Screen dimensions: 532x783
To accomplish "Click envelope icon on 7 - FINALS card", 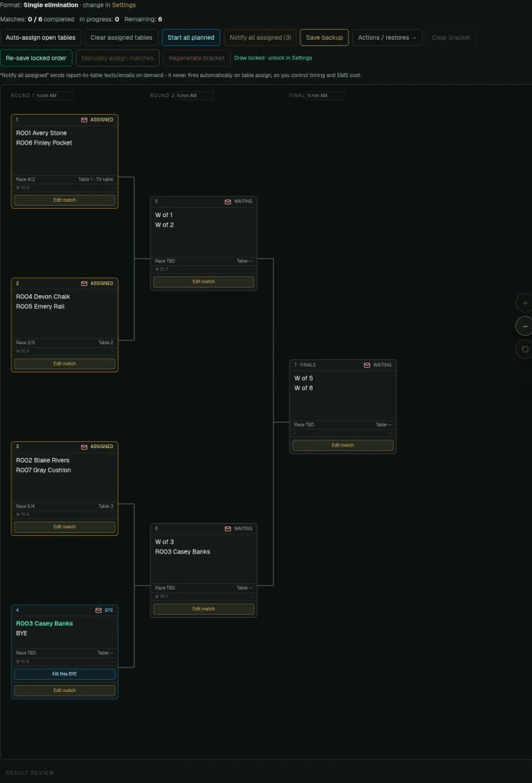I will (x=367, y=365).
